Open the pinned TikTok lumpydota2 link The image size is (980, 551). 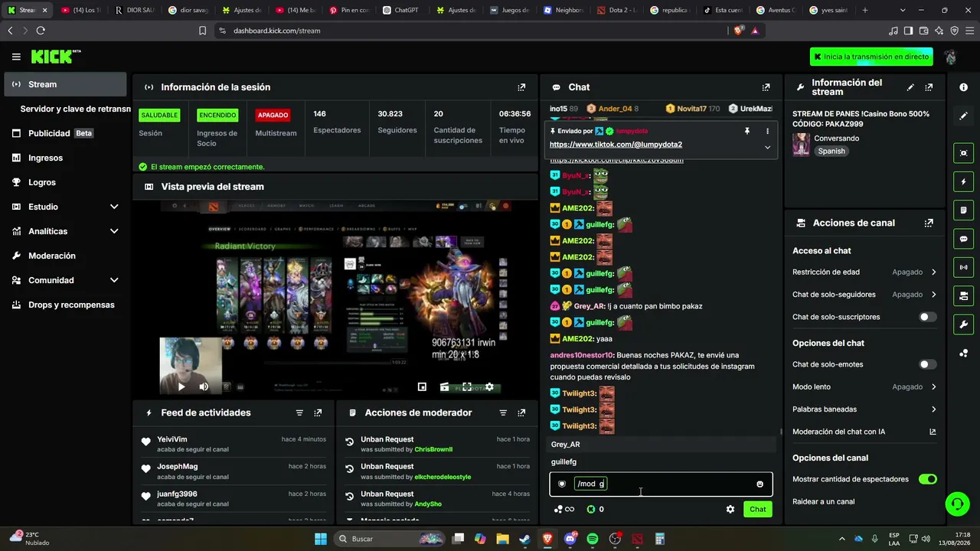click(616, 145)
